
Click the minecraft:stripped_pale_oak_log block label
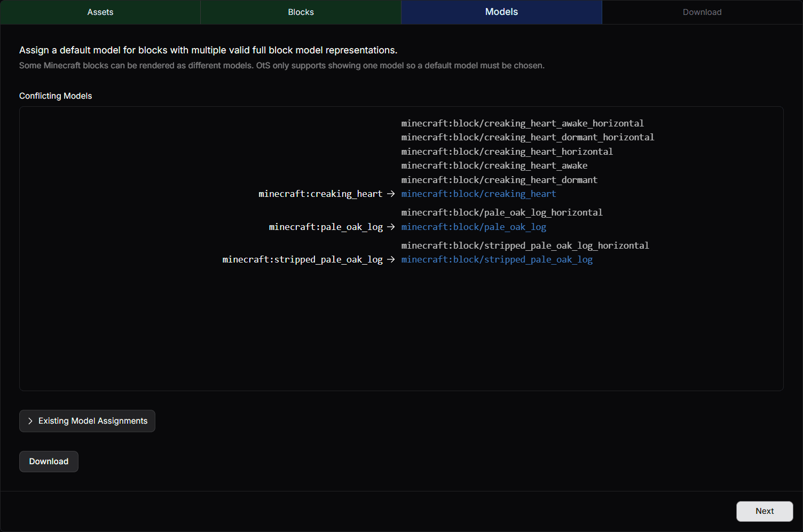pyautogui.click(x=303, y=259)
